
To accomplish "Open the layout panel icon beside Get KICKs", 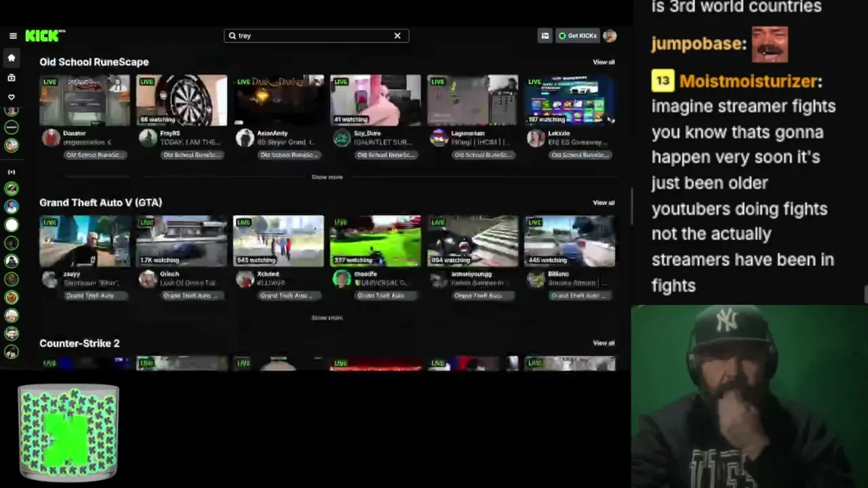I will (545, 36).
